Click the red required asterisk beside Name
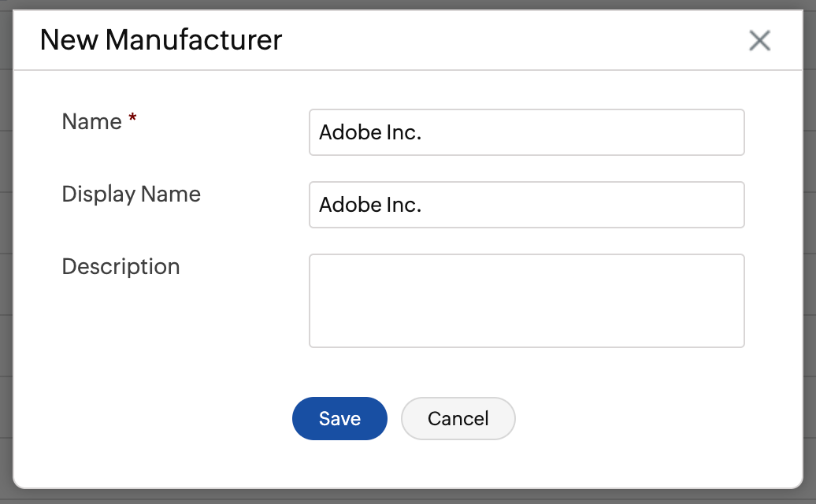This screenshot has height=504, width=816. pos(132,120)
